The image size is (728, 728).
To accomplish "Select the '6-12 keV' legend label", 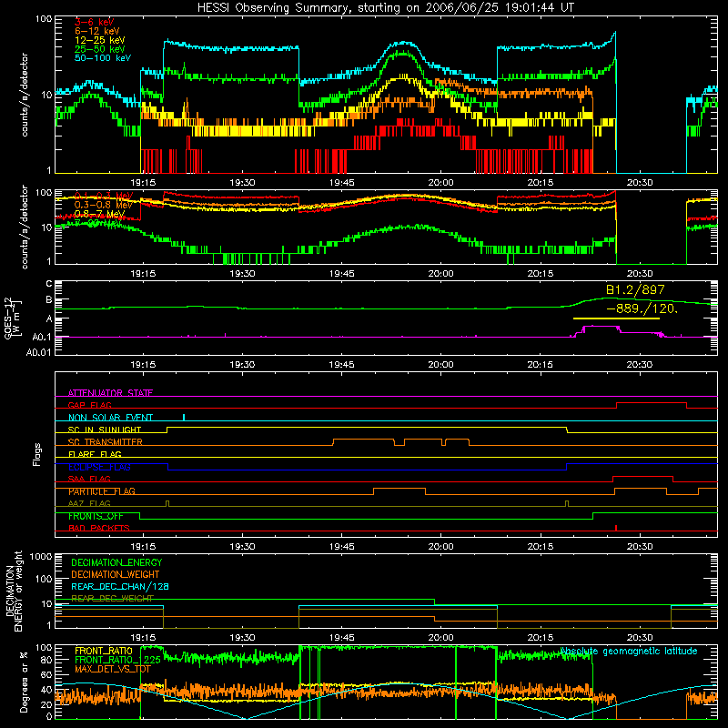I will click(x=97, y=31).
